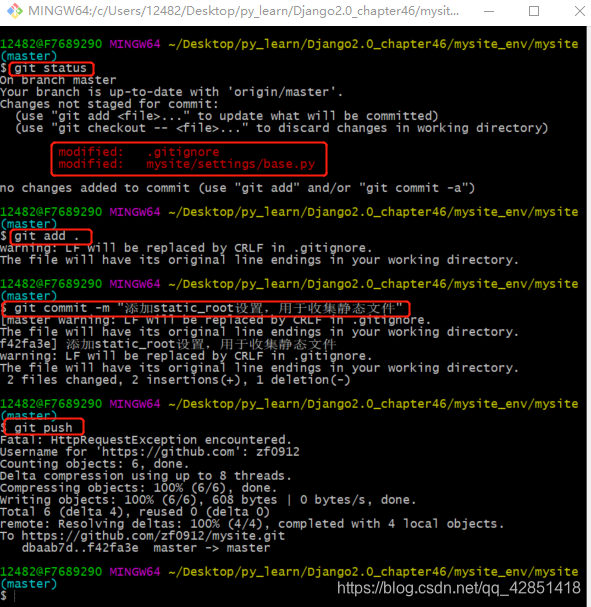Click 'Compressing objects: 100% (6/6)' line
This screenshot has height=607, width=591.
tap(138, 488)
